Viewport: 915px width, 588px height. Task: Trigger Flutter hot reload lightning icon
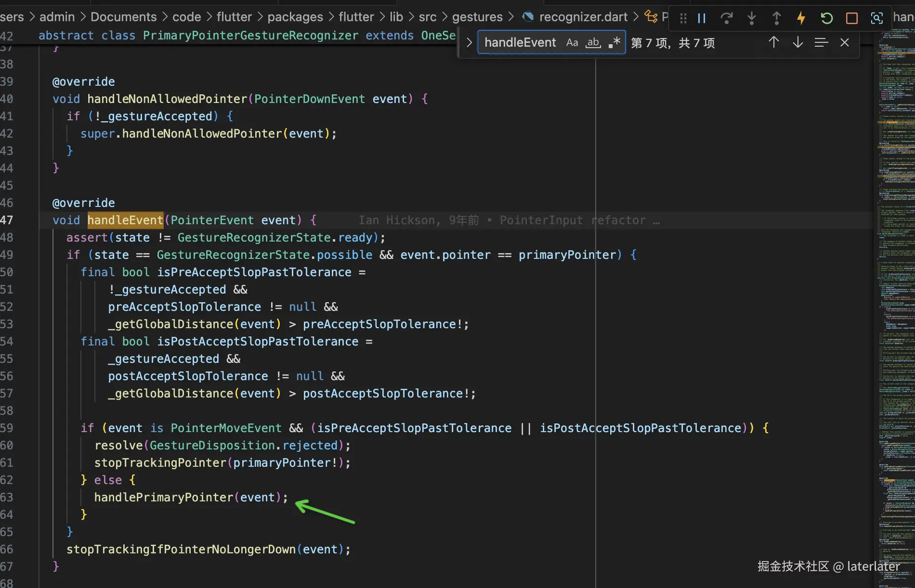tap(801, 18)
